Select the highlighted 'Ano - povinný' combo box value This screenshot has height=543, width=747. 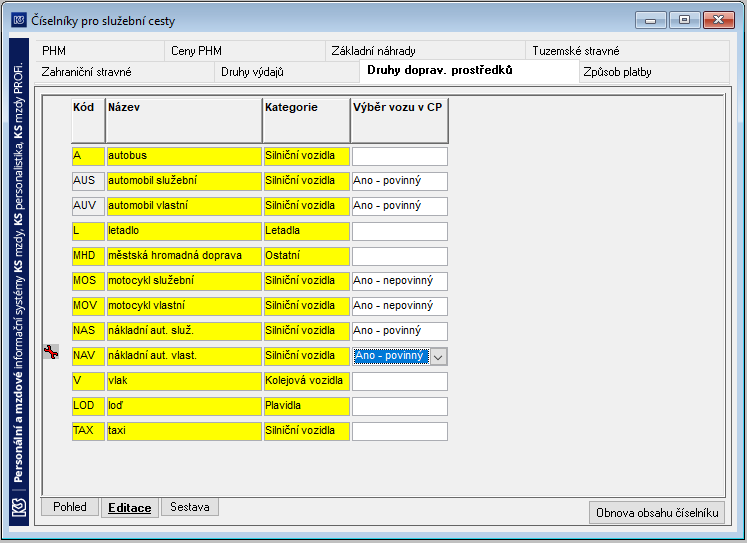pos(391,356)
